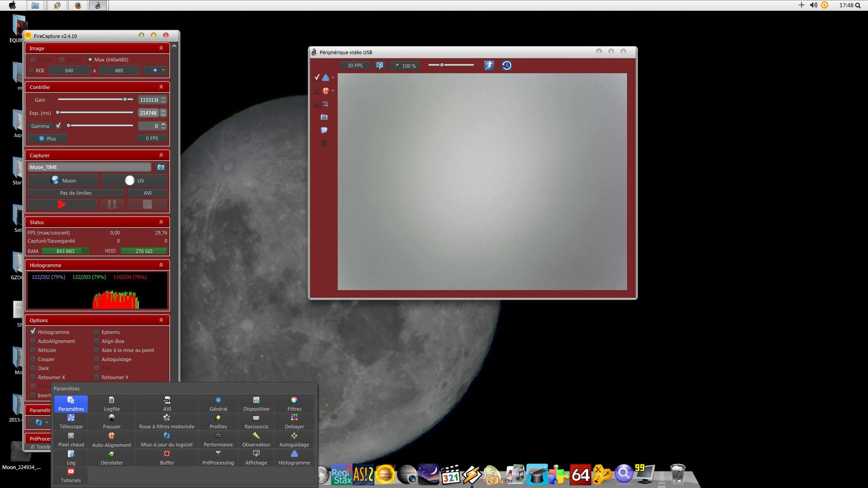Image resolution: width=868 pixels, height=488 pixels.
Task: Open Dérotater option in settings popup
Action: click(x=112, y=457)
